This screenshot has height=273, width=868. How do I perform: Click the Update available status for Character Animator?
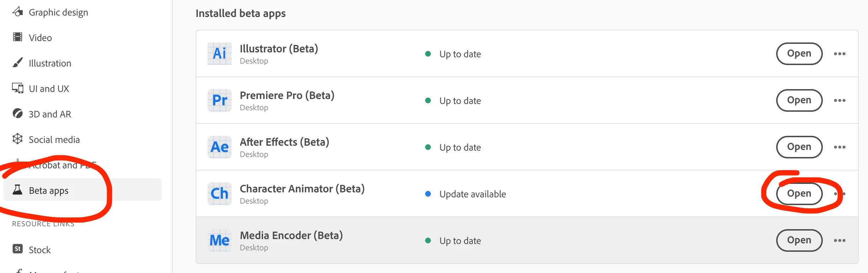pos(472,194)
